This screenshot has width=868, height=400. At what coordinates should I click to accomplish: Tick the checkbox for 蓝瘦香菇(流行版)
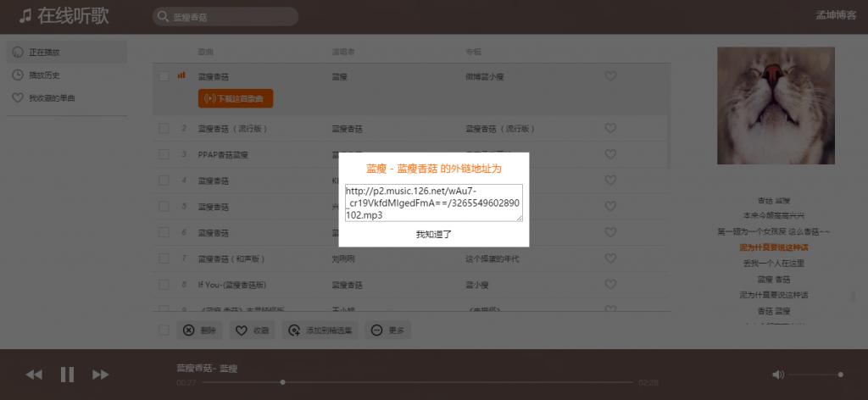(x=164, y=128)
